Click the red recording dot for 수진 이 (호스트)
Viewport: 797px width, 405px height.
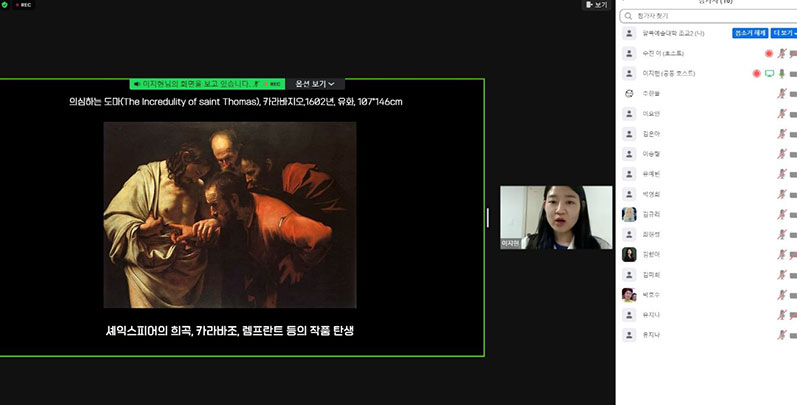click(769, 53)
